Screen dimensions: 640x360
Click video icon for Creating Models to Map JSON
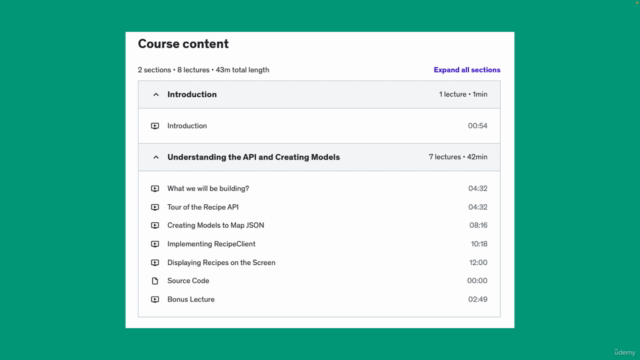tap(155, 225)
